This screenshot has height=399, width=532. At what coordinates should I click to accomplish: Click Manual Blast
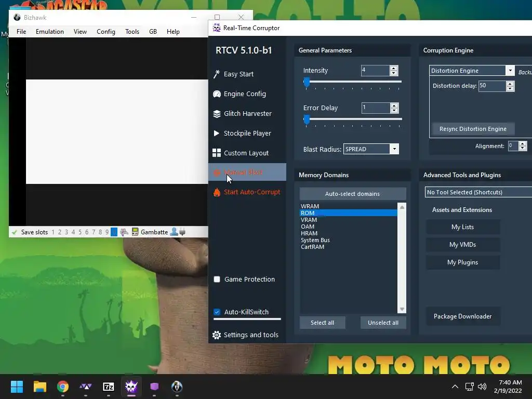pos(247,172)
